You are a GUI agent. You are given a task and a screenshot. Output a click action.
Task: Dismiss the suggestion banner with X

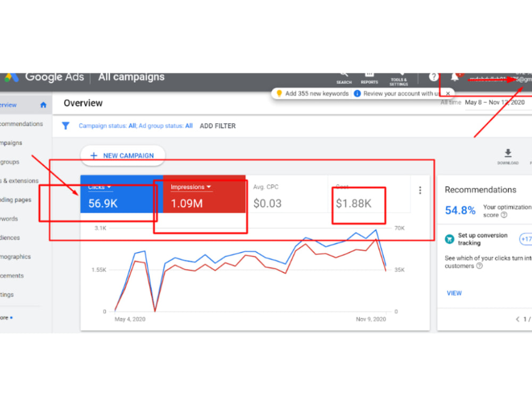(x=448, y=93)
